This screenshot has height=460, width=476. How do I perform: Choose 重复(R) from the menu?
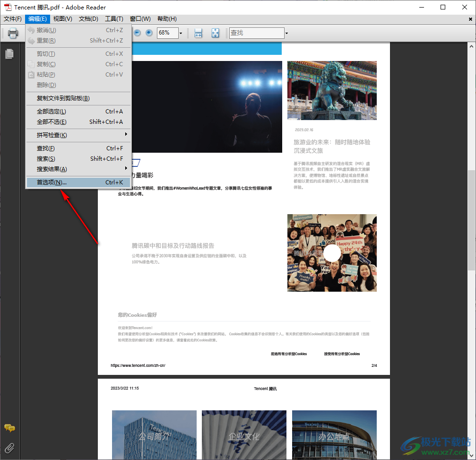[78, 40]
